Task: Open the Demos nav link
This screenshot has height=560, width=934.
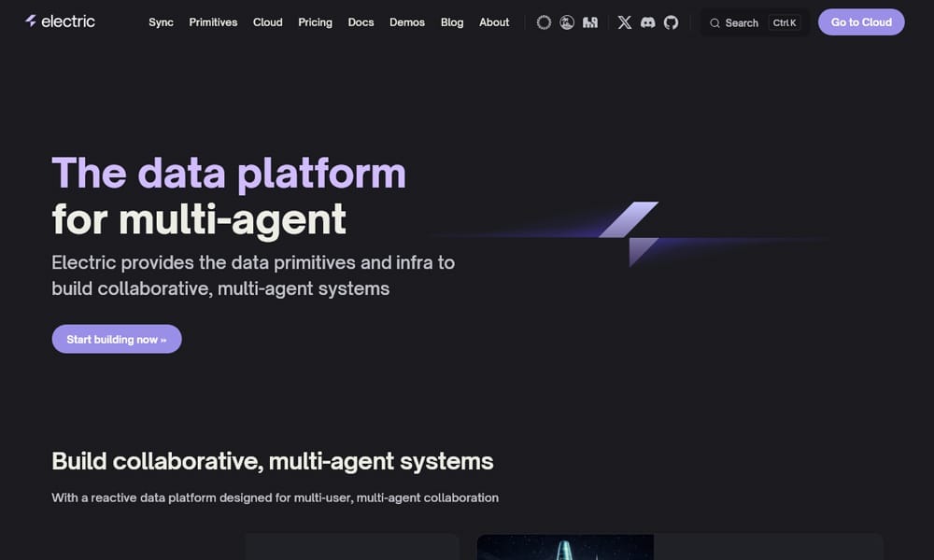Action: tap(407, 22)
